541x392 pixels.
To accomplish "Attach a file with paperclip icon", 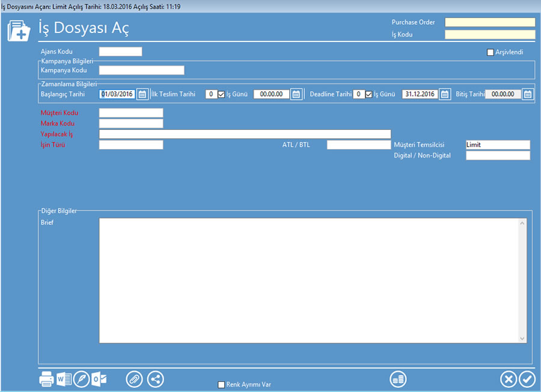I will tap(135, 379).
